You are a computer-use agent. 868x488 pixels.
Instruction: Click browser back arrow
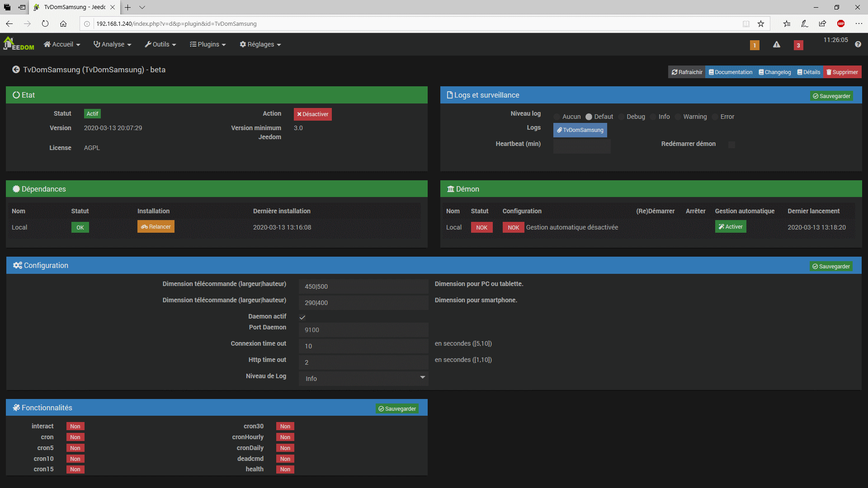point(9,23)
